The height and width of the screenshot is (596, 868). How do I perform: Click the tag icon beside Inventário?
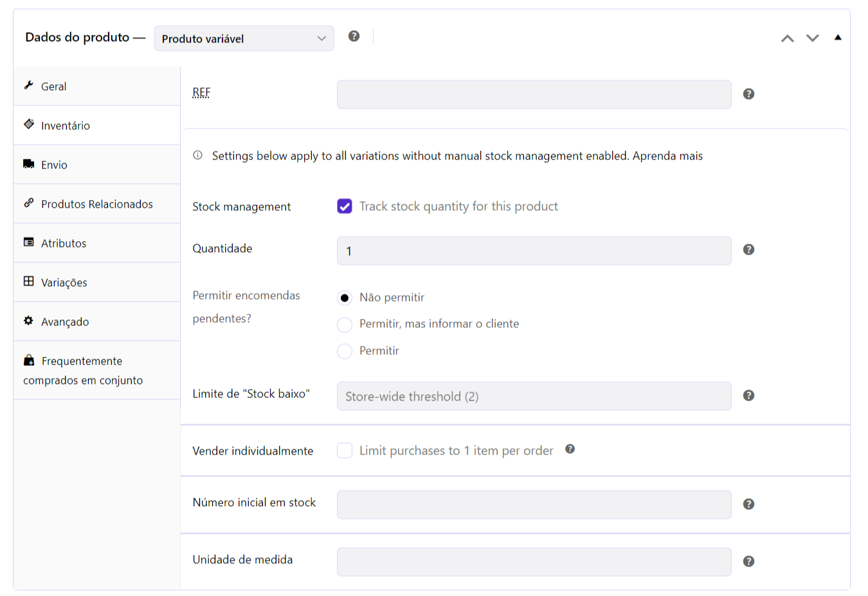tap(29, 124)
